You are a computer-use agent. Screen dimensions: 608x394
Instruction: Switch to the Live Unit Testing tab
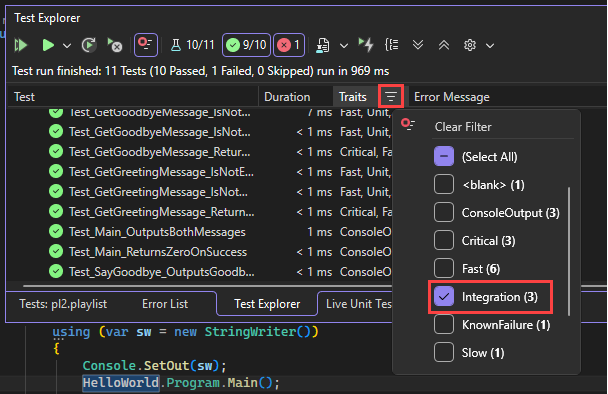coord(358,304)
